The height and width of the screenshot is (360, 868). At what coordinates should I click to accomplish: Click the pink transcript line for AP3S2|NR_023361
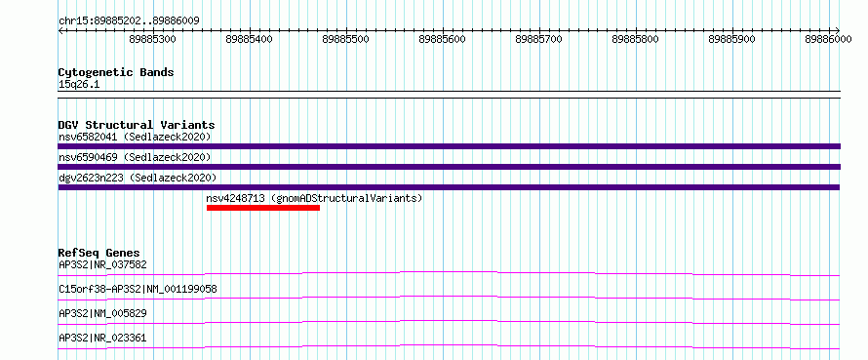pyautogui.click(x=449, y=346)
